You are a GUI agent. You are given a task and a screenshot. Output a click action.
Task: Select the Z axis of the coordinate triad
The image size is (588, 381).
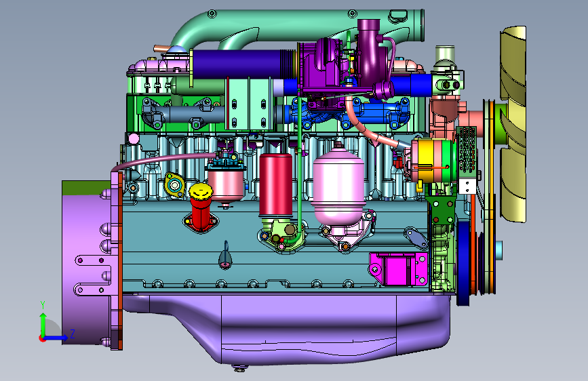(56, 337)
